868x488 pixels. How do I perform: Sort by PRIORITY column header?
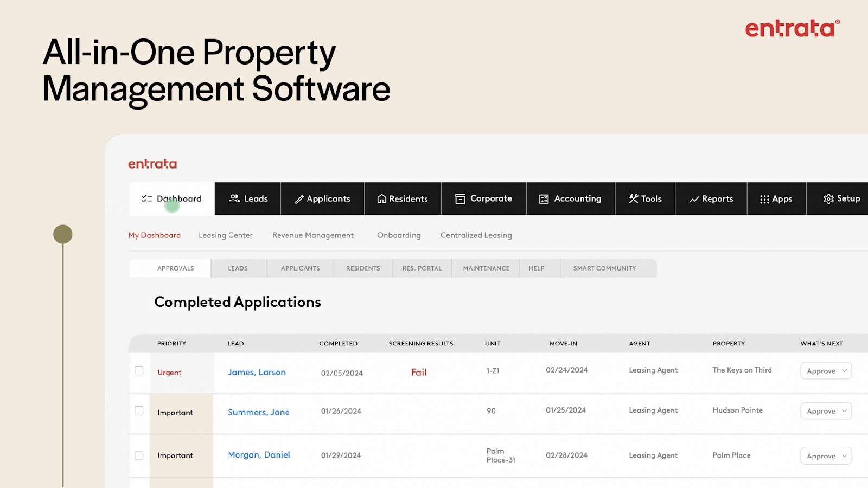click(x=171, y=343)
